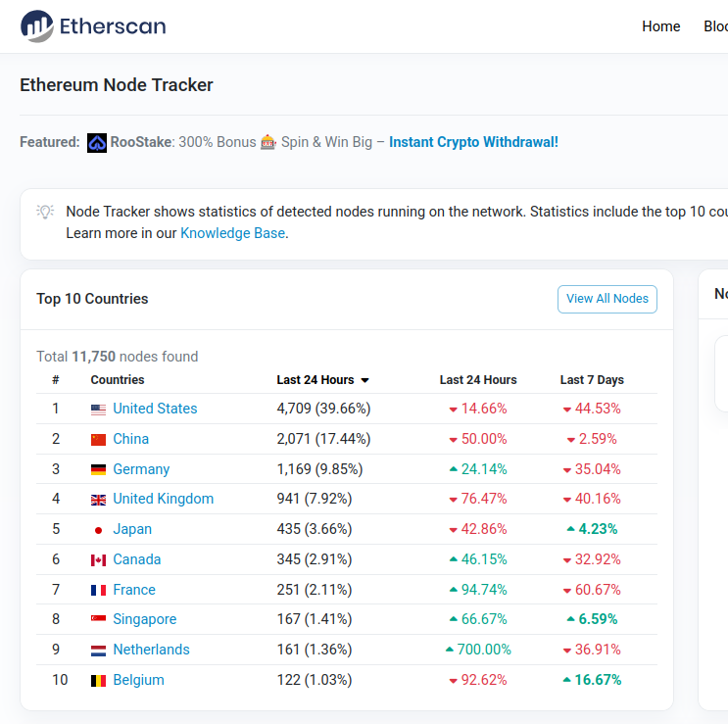Viewport: 728px width, 724px height.
Task: Click the 4.23% Japan seven-day value
Action: [592, 529]
